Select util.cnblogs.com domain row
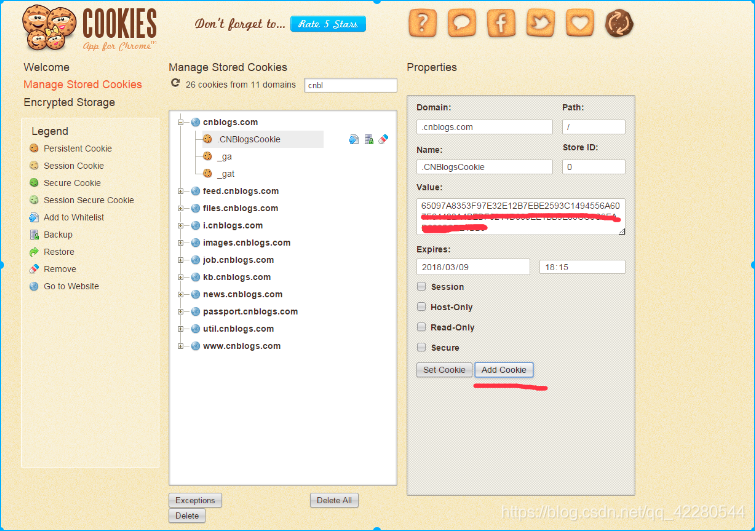The height and width of the screenshot is (531, 755). 238,329
